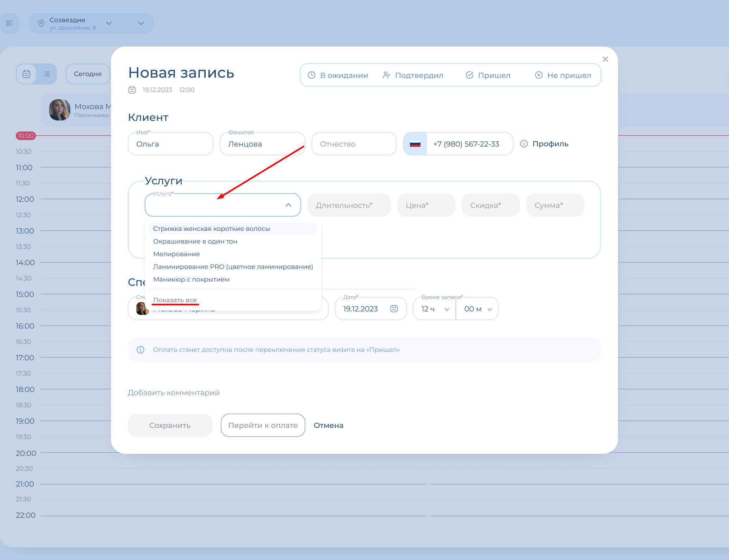Click calendar icon under Новая запись title
This screenshot has width=729, height=560.
coord(132,90)
